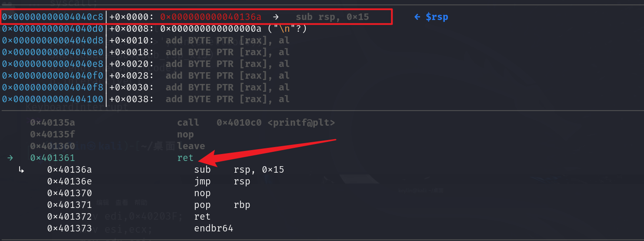Select the $rsp register label

coord(437,17)
